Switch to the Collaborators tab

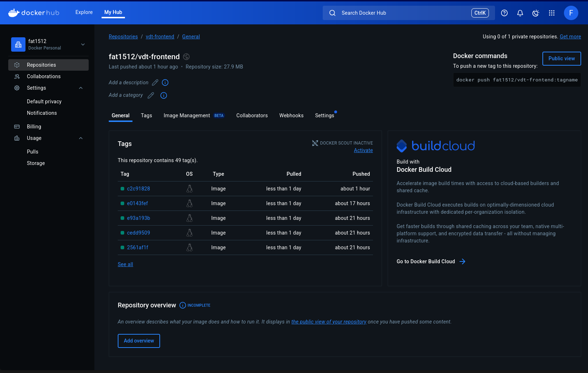point(252,115)
